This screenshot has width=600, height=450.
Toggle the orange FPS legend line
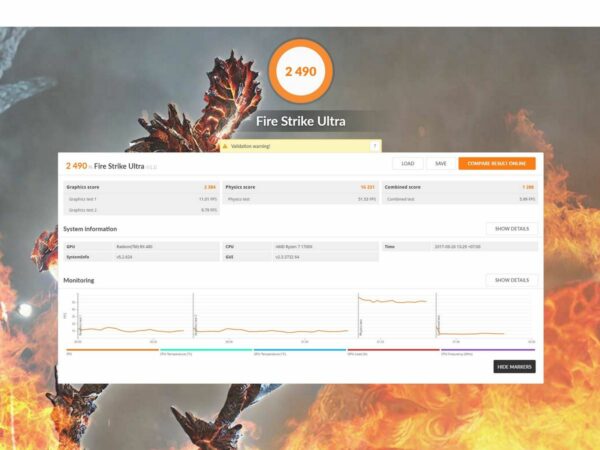coord(112,351)
